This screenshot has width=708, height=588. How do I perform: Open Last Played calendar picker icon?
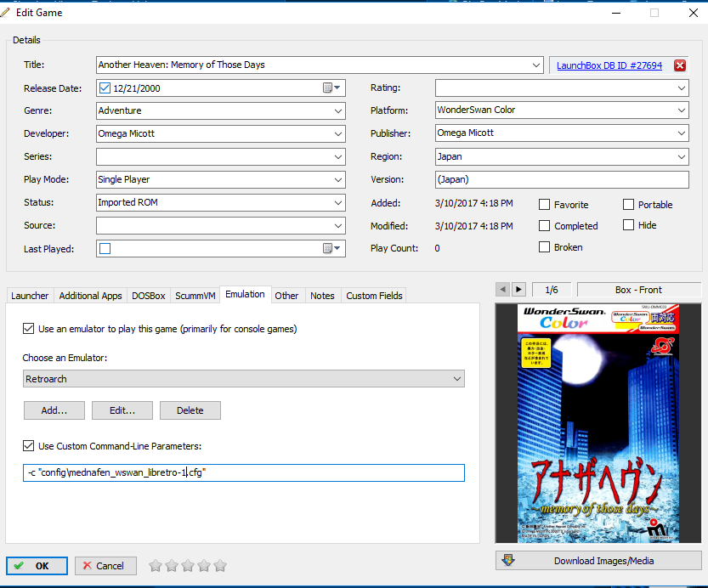coord(331,248)
